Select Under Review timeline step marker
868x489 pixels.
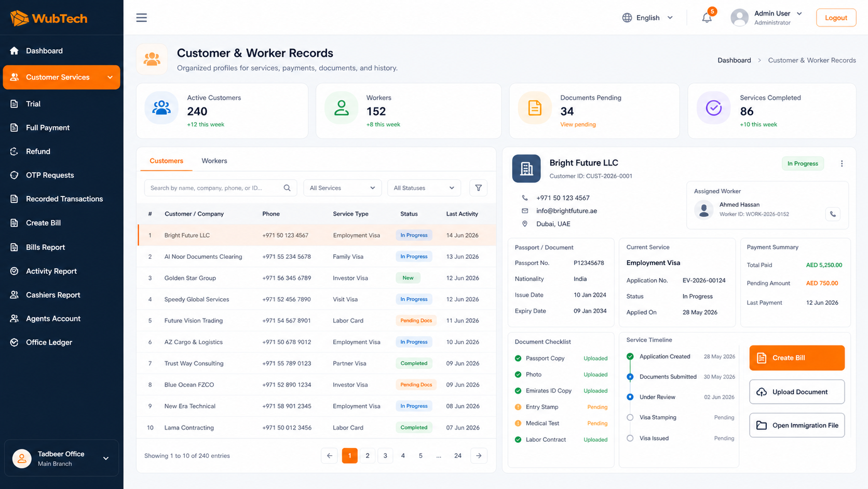630,397
